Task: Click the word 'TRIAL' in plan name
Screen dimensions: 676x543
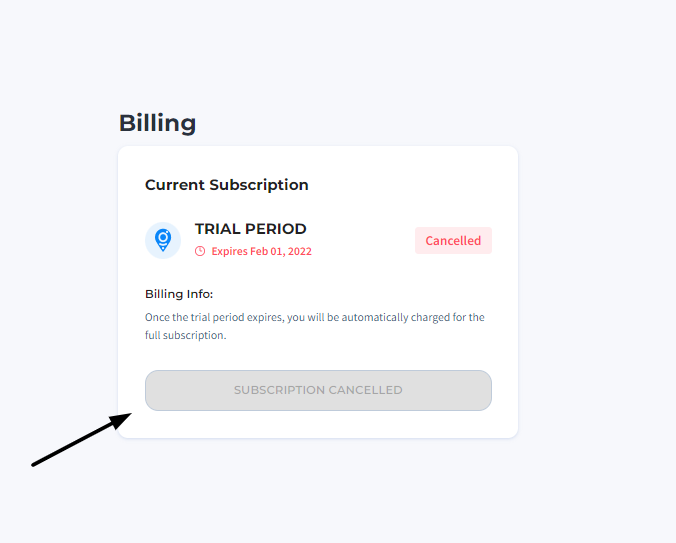Action: pos(217,229)
